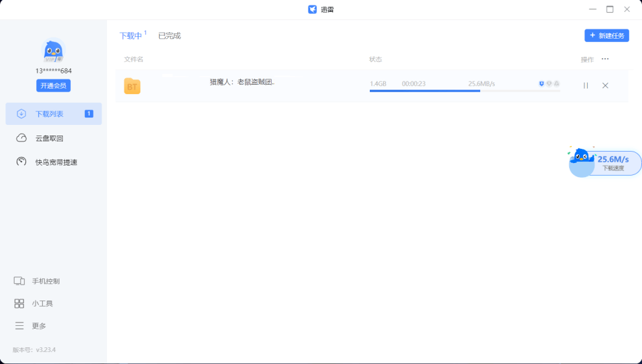Delete the 猎魔人 download task
Image resolution: width=642 pixels, height=364 pixels.
605,85
